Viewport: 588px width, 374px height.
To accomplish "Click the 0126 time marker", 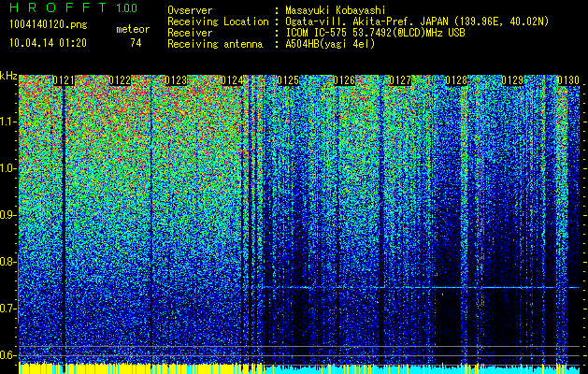I will click(x=344, y=80).
